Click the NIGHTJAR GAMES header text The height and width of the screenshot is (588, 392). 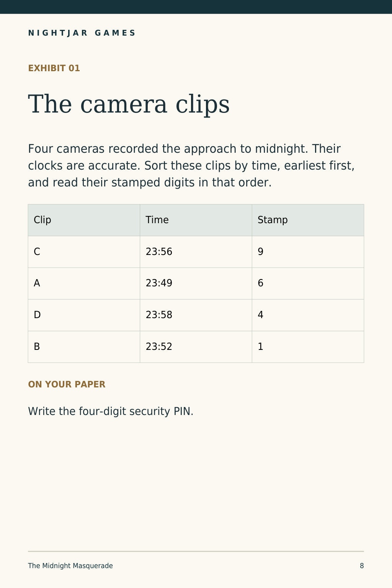[x=82, y=33]
